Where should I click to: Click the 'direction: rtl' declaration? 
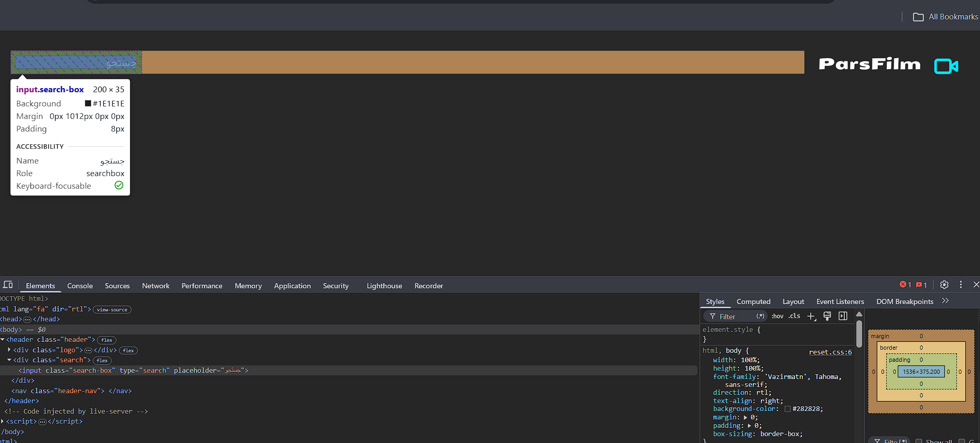pos(742,393)
